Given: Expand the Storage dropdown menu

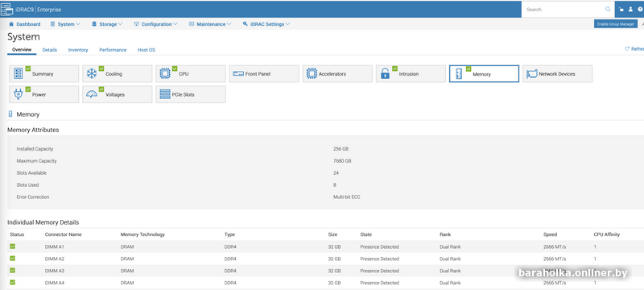Looking at the screenshot, I should point(107,24).
